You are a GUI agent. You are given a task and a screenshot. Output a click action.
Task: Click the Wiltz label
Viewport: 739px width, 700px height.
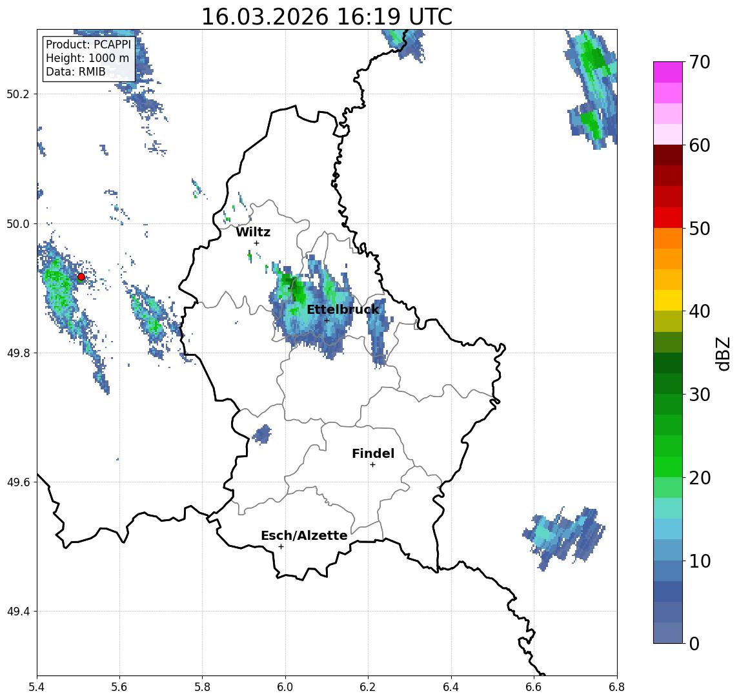[x=253, y=232]
